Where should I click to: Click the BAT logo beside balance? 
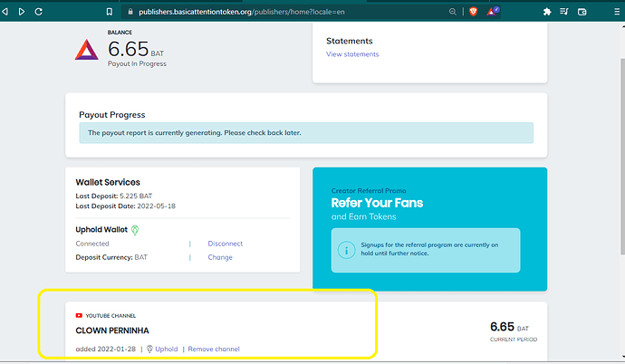[x=86, y=50]
